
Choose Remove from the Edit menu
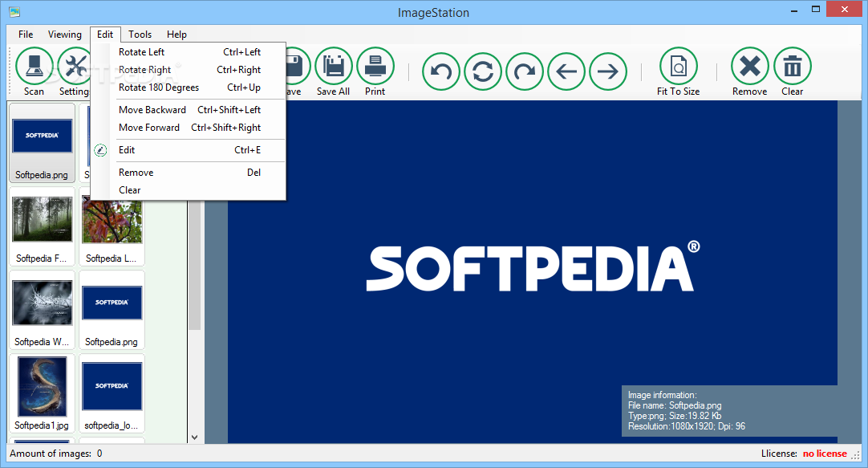tap(189, 173)
